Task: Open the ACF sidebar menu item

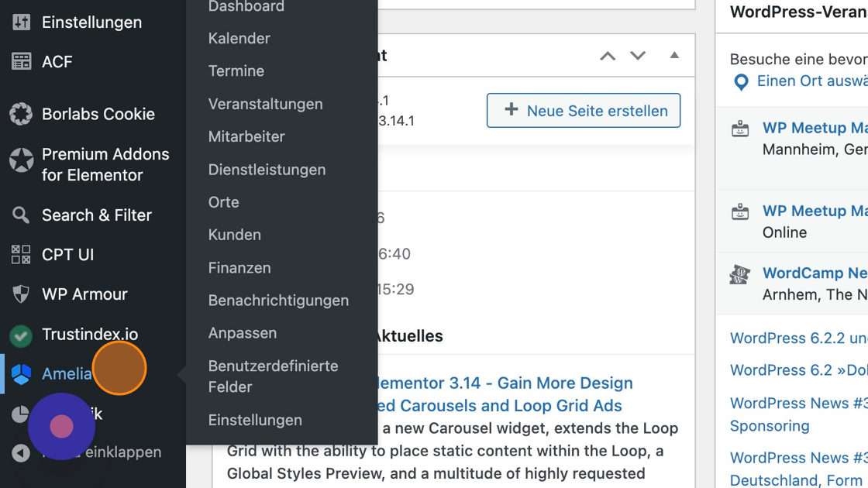Action: tap(57, 61)
